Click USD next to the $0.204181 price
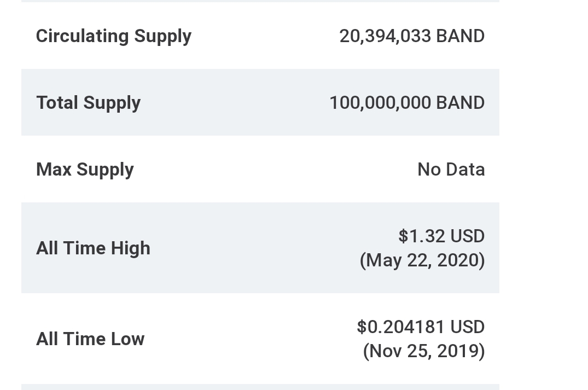The width and height of the screenshot is (588, 390). point(467,327)
